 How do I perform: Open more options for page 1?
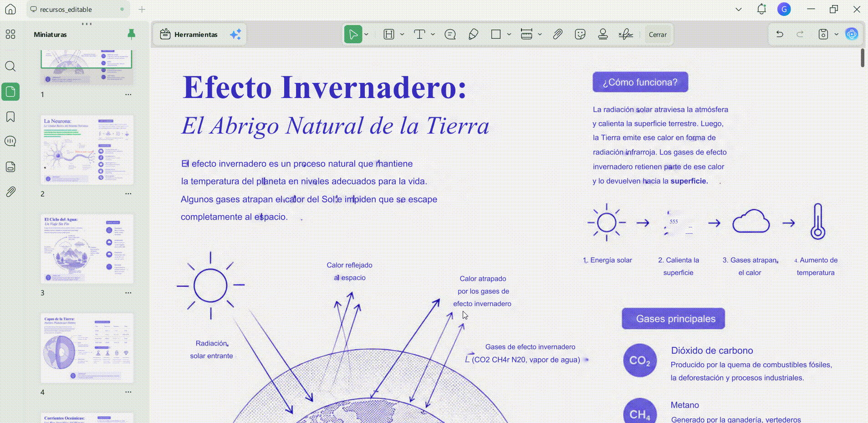click(x=128, y=95)
